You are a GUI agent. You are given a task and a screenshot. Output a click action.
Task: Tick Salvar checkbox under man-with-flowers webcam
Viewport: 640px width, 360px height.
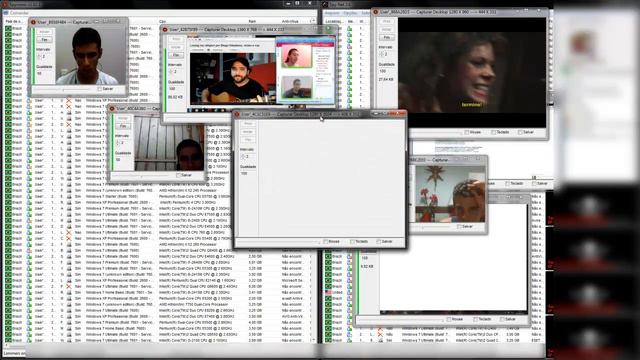pos(459,227)
